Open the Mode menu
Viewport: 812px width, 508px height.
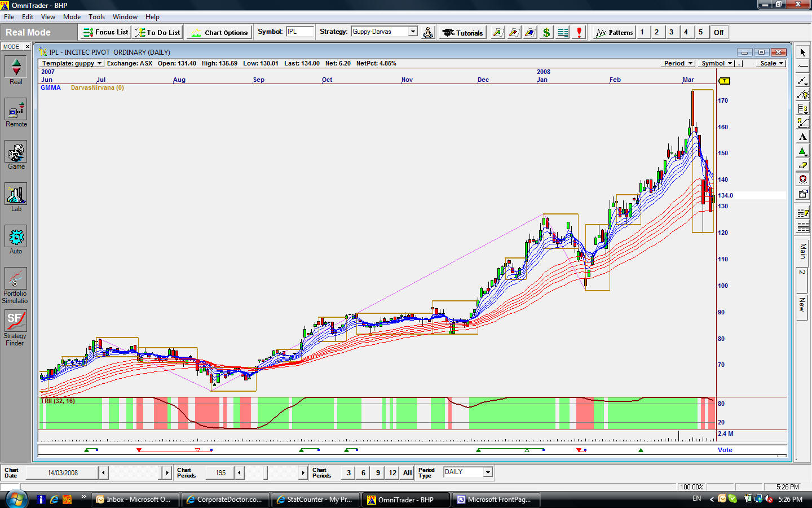[72, 17]
